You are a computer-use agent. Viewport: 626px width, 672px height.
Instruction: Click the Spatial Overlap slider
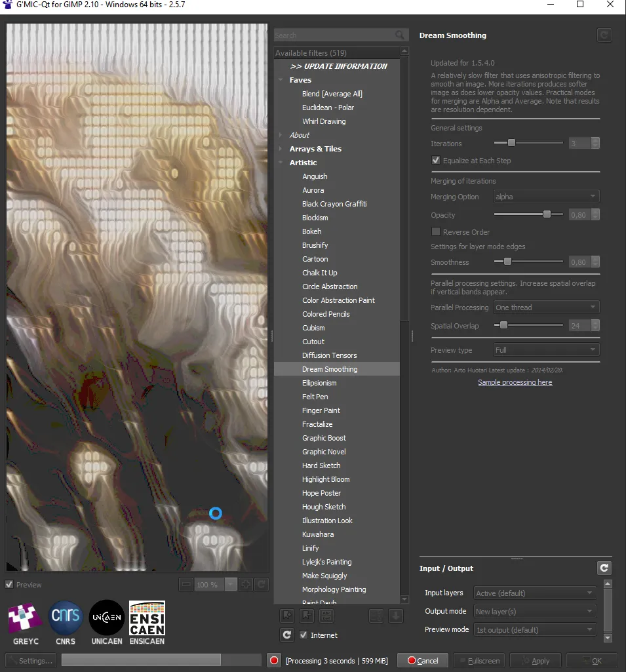point(528,325)
